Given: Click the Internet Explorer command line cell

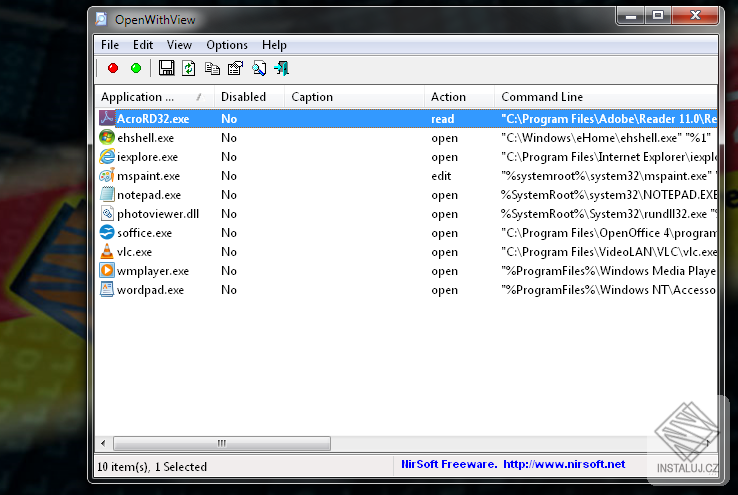Looking at the screenshot, I should [x=609, y=157].
